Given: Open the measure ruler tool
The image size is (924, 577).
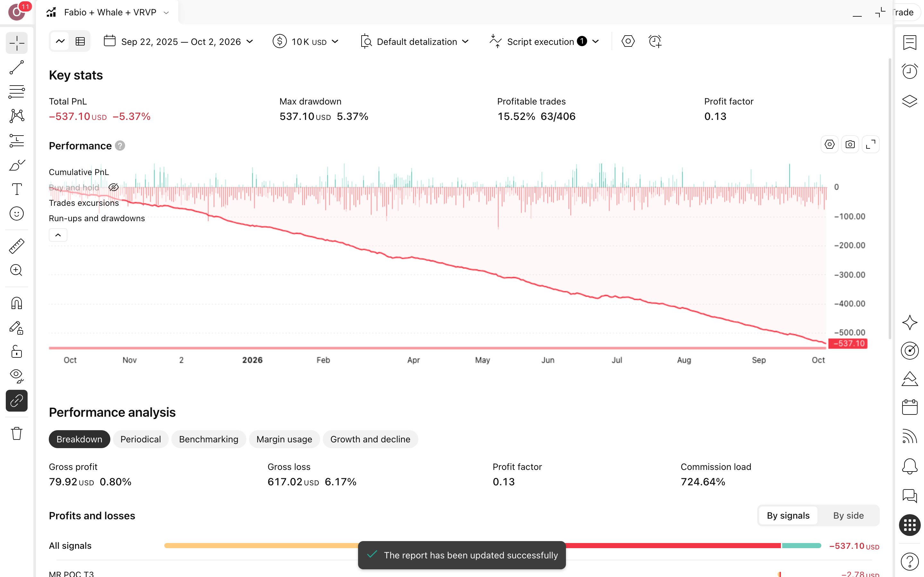Looking at the screenshot, I should tap(16, 246).
